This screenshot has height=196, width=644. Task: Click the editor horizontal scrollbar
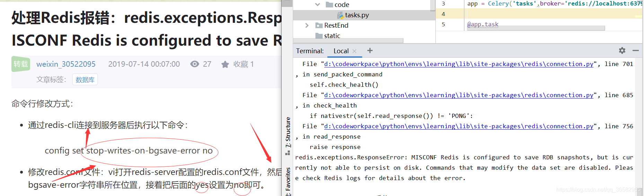tap(536, 28)
